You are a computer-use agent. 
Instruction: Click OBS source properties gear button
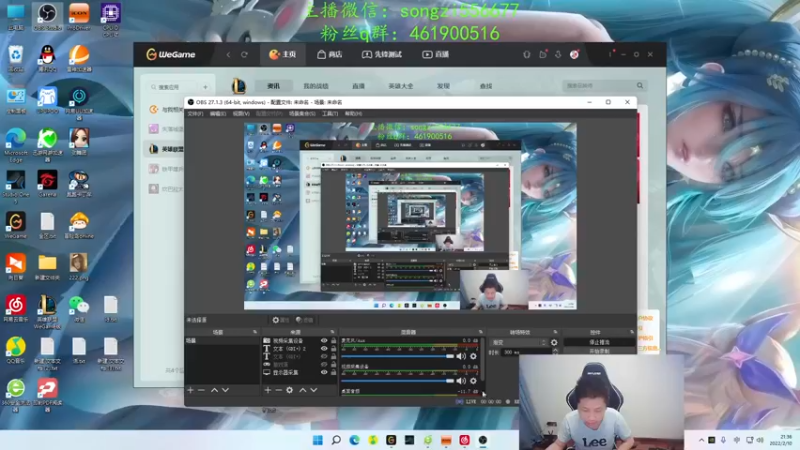click(281, 320)
